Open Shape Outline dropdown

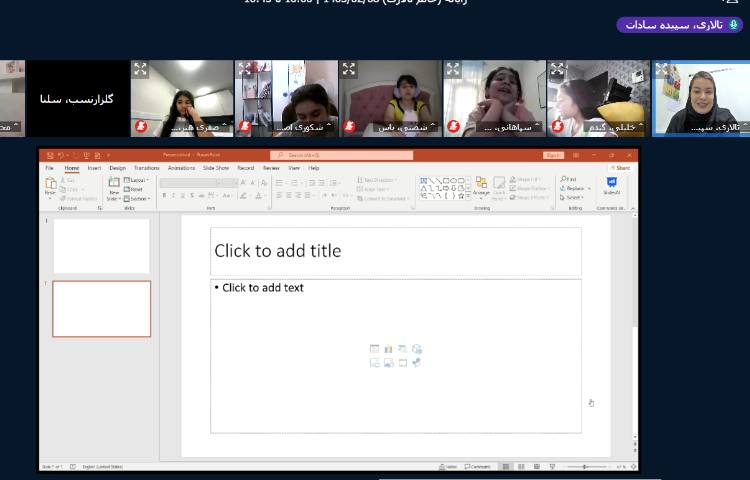tap(528, 188)
